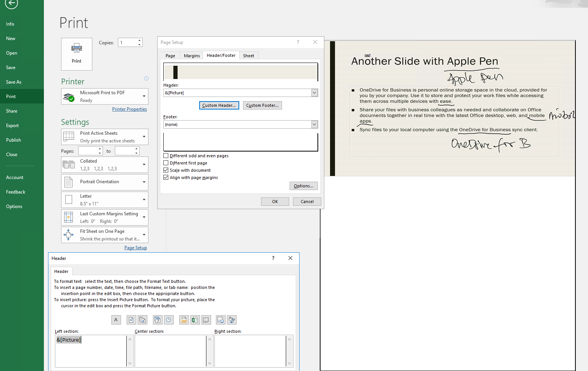
Task: Open the Fit Sheet on One Page dropdown
Action: (105, 235)
